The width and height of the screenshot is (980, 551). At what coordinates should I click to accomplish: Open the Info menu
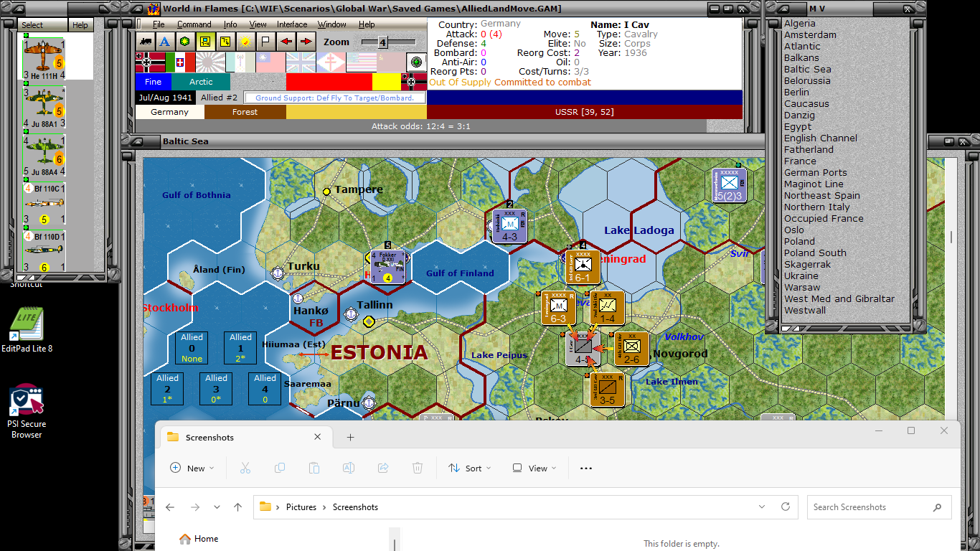coord(230,24)
